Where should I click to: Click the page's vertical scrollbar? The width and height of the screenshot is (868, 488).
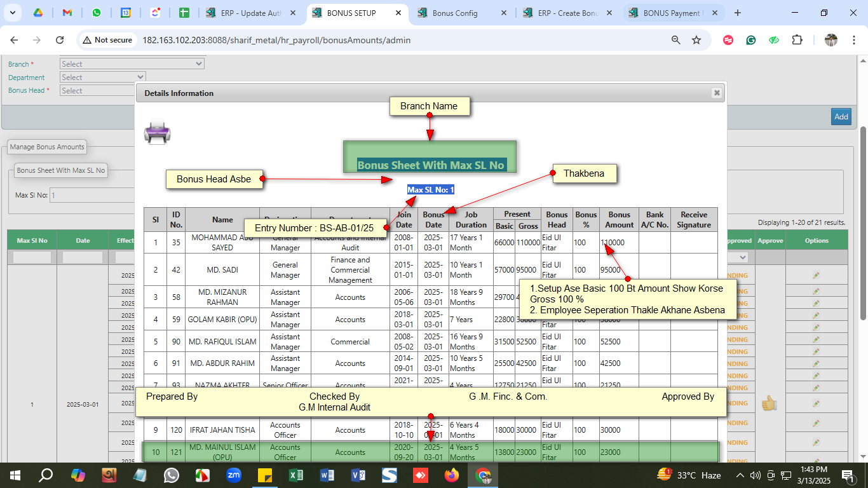pyautogui.click(x=863, y=222)
